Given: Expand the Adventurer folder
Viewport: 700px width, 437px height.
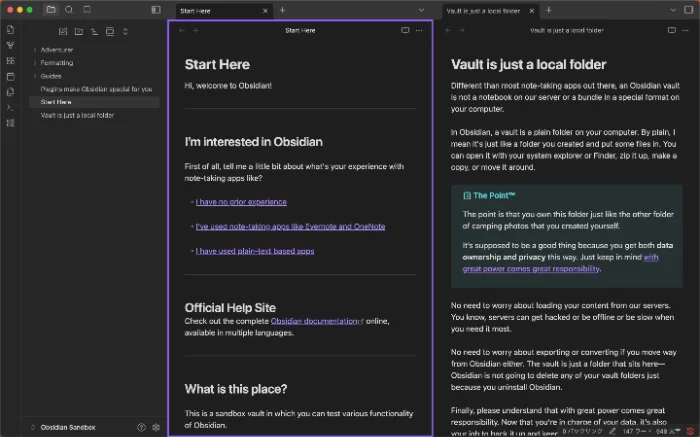Looking at the screenshot, I should (35, 49).
